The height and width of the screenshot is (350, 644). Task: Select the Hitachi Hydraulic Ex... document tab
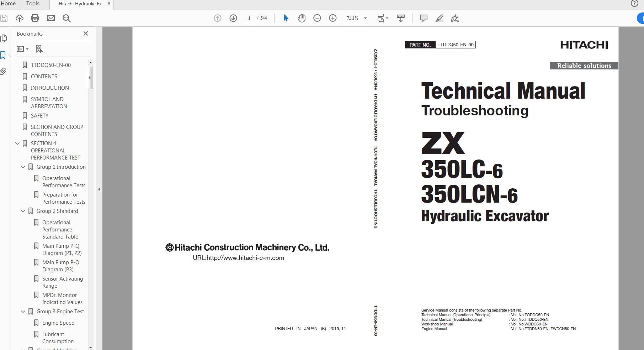(81, 4)
